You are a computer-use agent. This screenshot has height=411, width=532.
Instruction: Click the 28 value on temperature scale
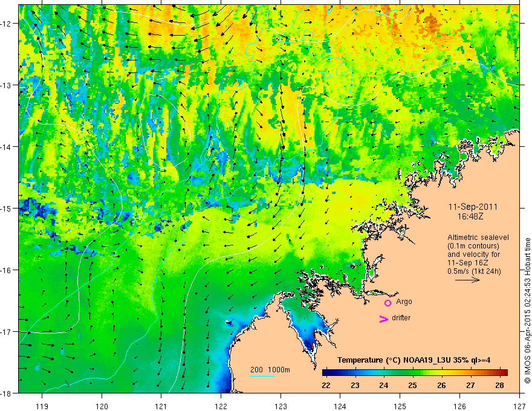pos(499,385)
